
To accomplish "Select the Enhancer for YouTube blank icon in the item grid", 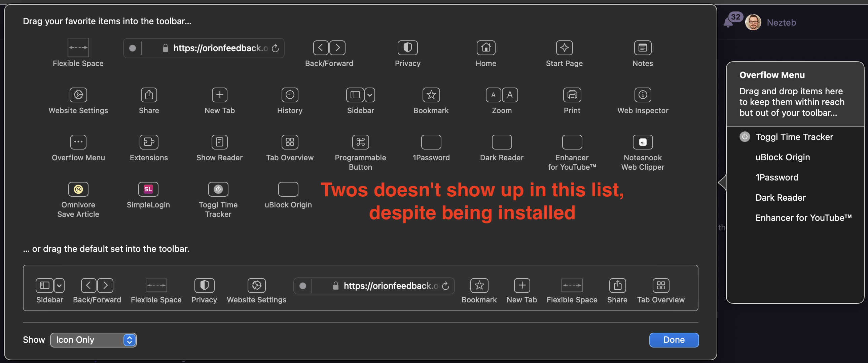I will [x=572, y=142].
